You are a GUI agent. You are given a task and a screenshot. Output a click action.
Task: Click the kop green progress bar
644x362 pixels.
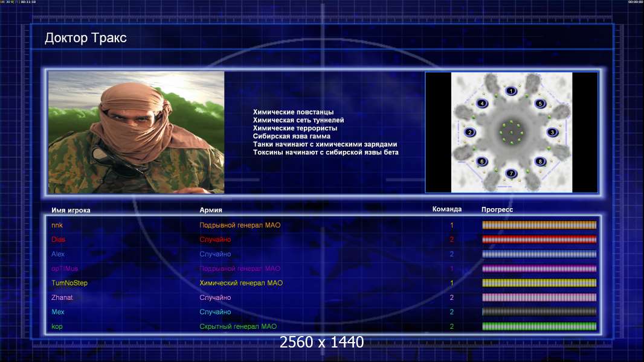(539, 327)
